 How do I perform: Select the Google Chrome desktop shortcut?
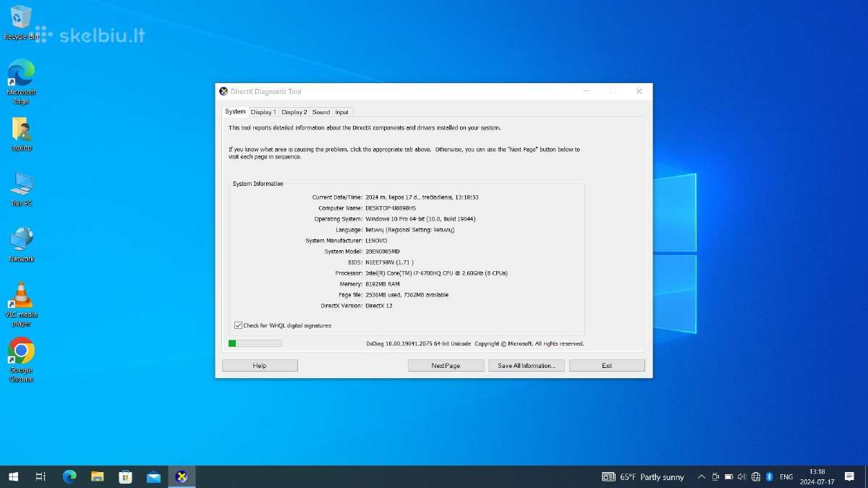21,360
